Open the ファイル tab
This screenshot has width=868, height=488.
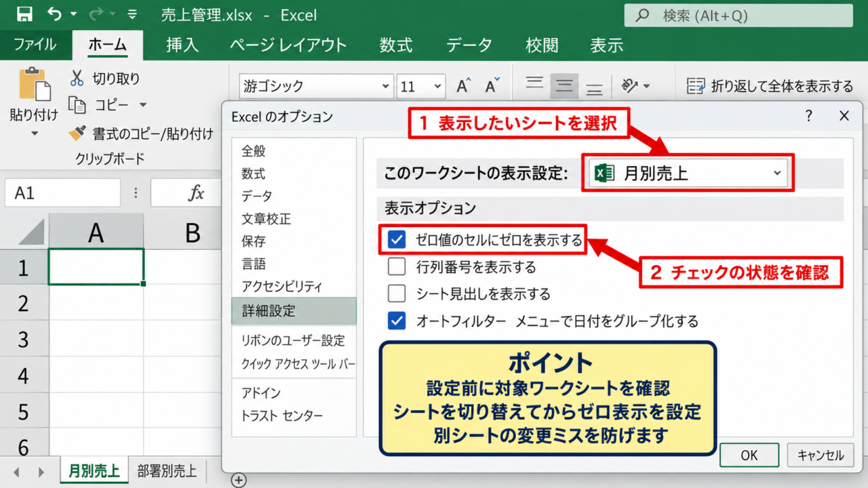[x=35, y=45]
